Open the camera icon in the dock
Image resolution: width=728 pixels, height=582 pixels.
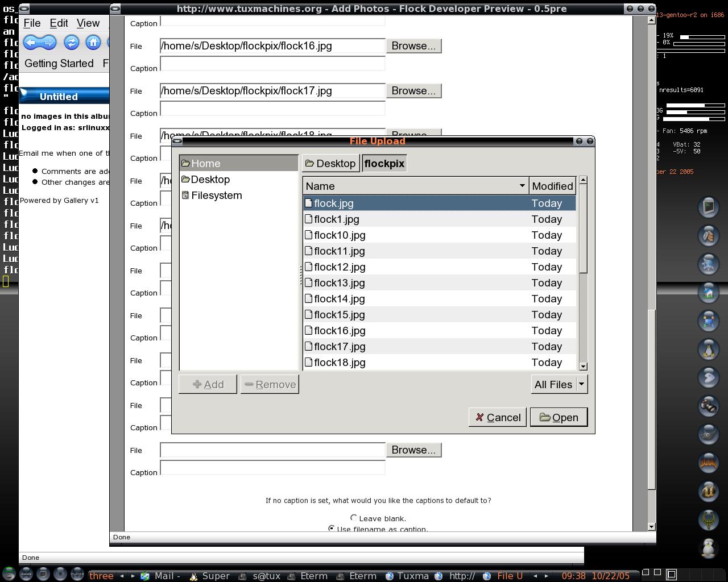coord(709,406)
